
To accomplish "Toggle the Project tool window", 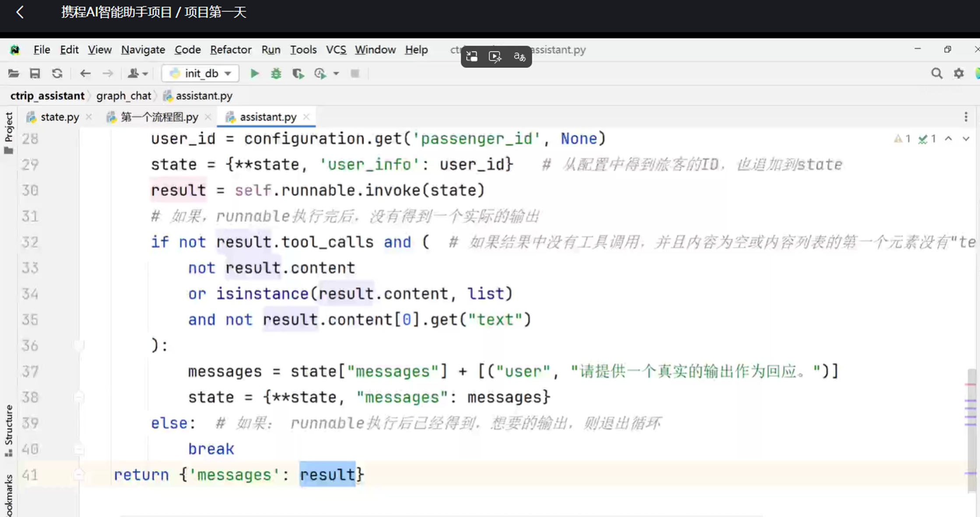I will click(x=8, y=133).
